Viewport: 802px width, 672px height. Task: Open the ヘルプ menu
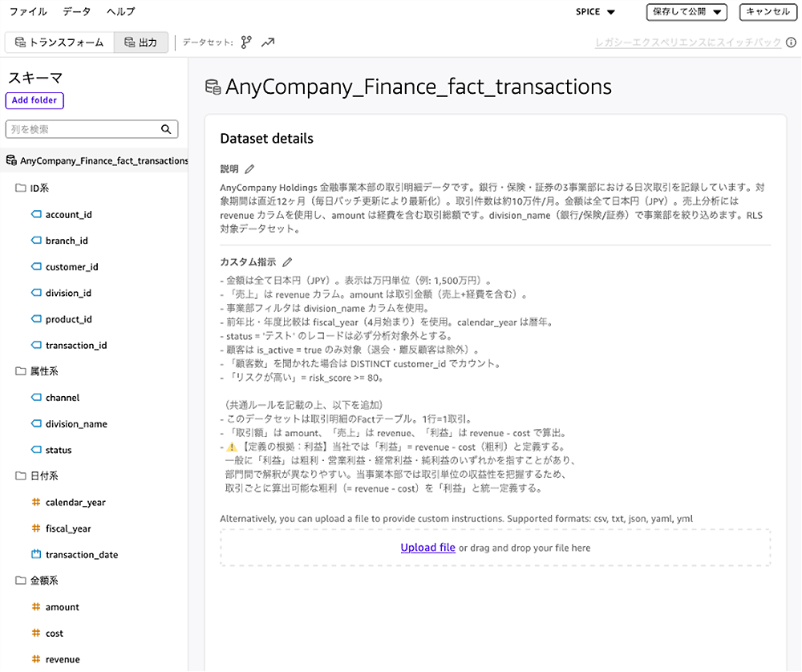121,11
